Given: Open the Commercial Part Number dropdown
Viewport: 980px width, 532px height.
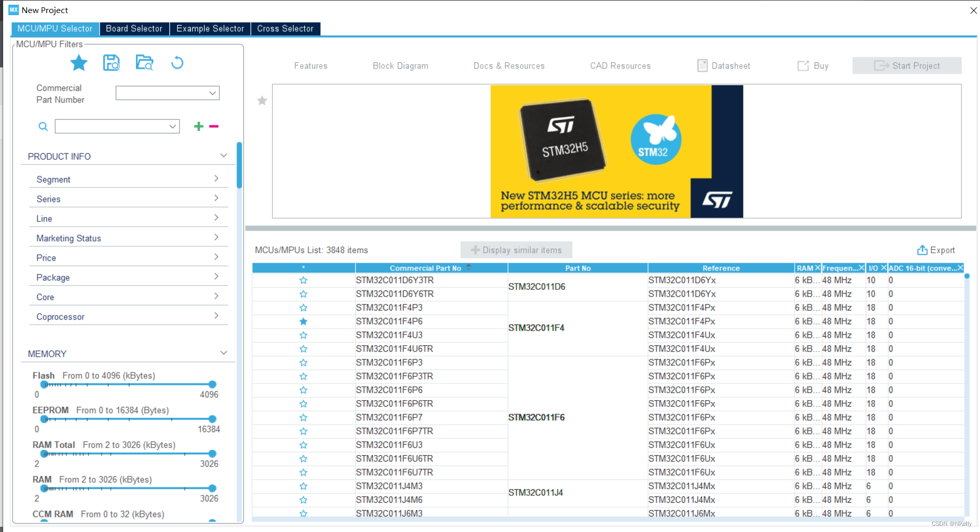Looking at the screenshot, I should click(213, 93).
